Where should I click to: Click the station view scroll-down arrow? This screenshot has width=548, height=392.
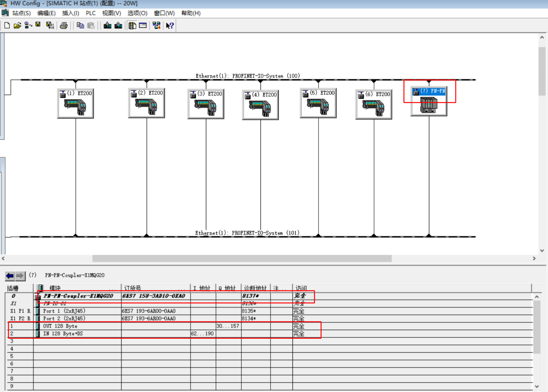542,251
